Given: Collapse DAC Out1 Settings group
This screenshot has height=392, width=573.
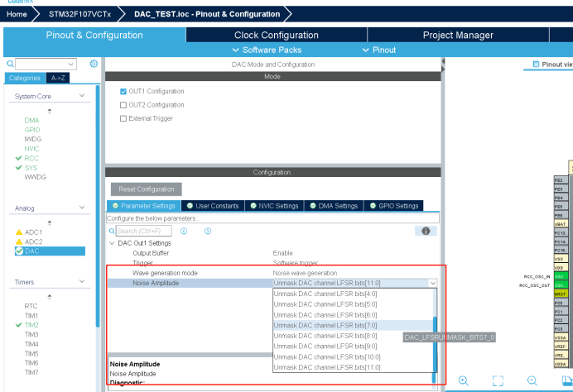Looking at the screenshot, I should (x=112, y=243).
